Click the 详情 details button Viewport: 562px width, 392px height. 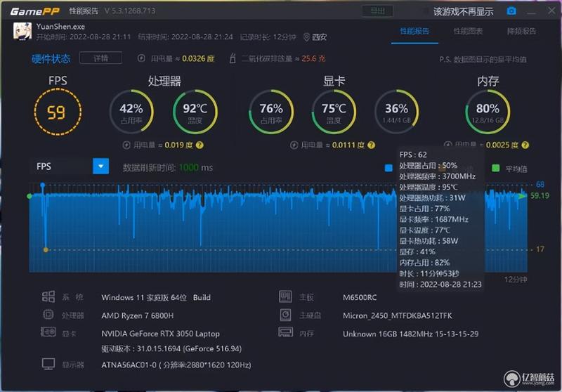[x=100, y=58]
